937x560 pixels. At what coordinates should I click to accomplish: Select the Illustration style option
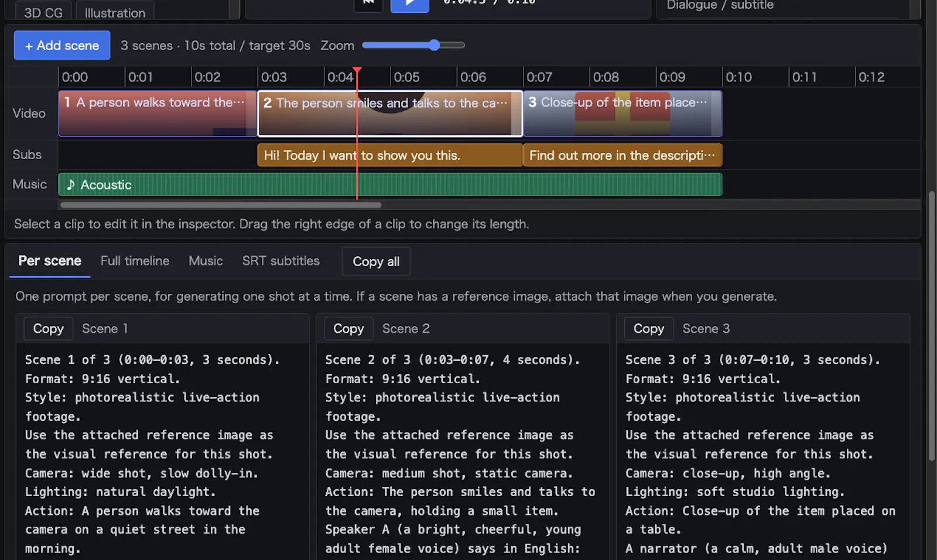tap(115, 12)
